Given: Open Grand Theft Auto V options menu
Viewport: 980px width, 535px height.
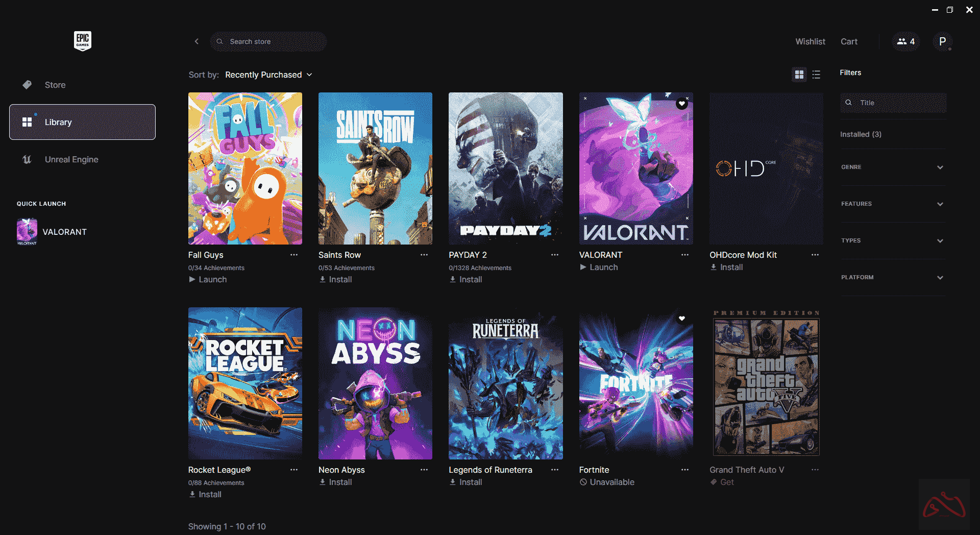Looking at the screenshot, I should coord(815,470).
